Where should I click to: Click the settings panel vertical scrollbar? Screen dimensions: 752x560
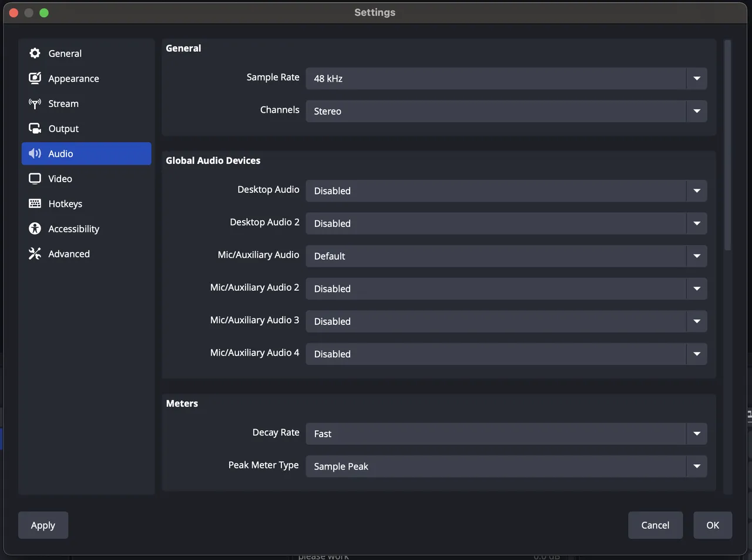coord(727,145)
